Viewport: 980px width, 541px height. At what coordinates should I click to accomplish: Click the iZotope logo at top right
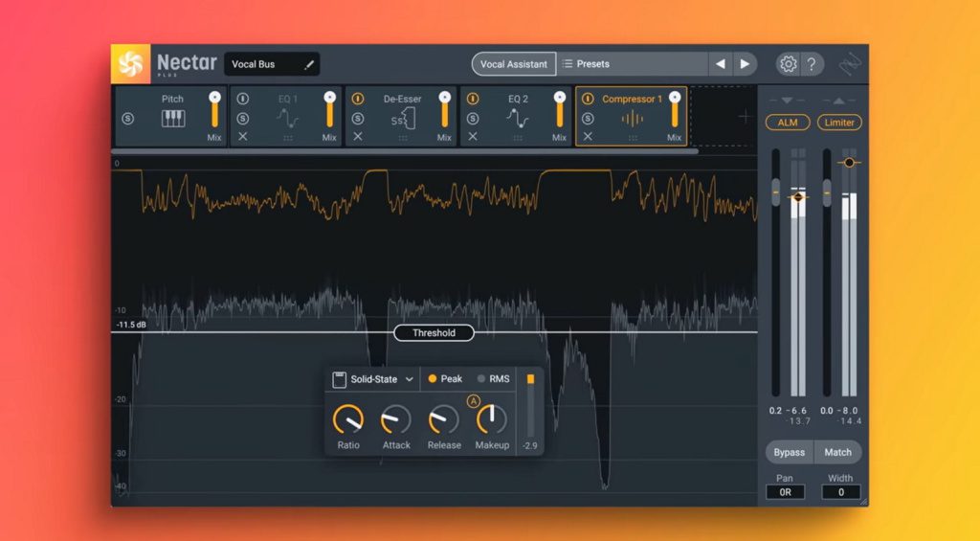tap(850, 64)
